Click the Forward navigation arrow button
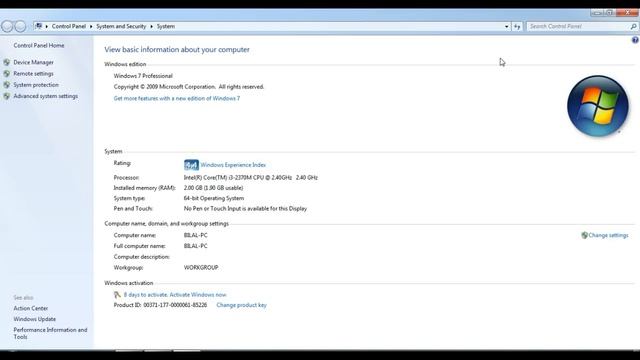The height and width of the screenshot is (360, 640). 20,27
